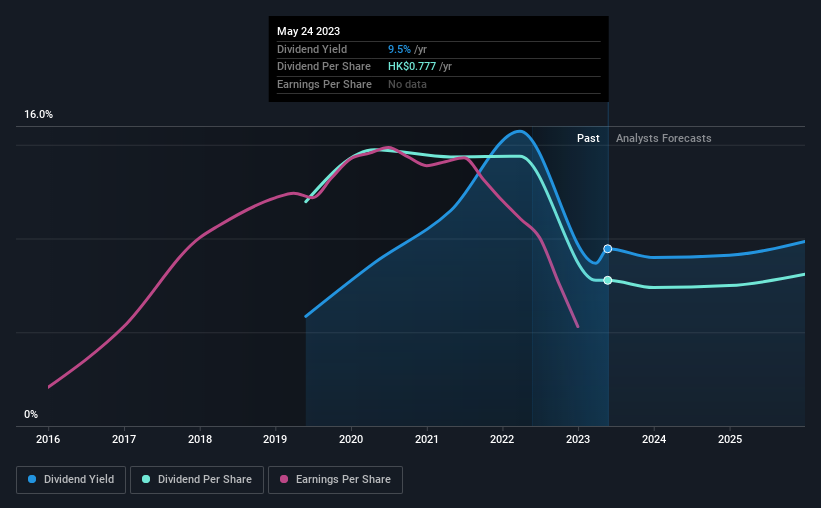
Task: Click the blue Dividend Yield legend dot
Action: coord(32,479)
